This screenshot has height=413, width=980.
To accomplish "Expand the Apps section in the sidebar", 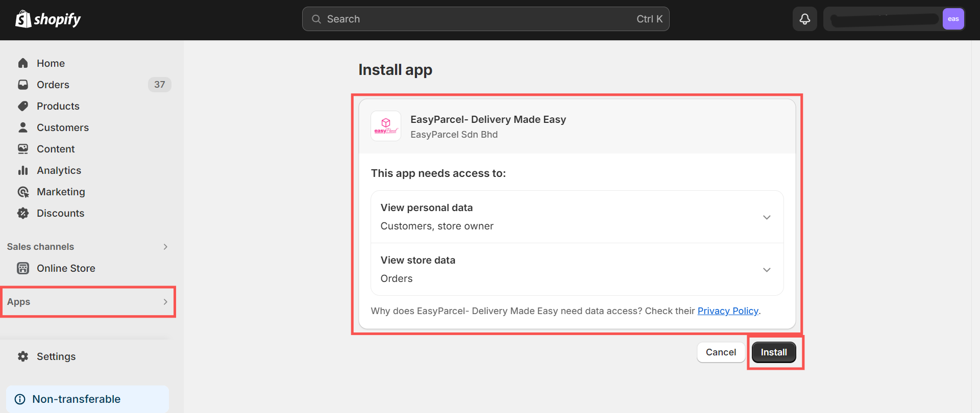I will tap(88, 302).
